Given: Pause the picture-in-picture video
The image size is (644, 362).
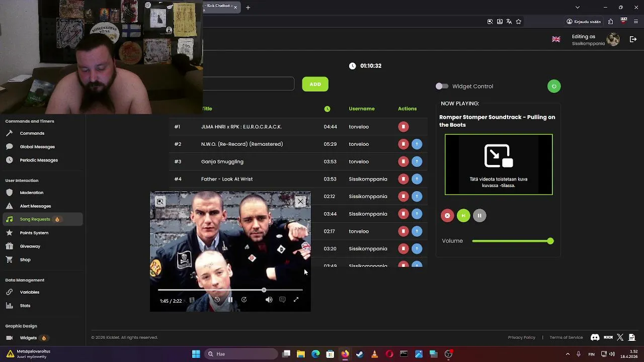Looking at the screenshot, I should pos(230,300).
